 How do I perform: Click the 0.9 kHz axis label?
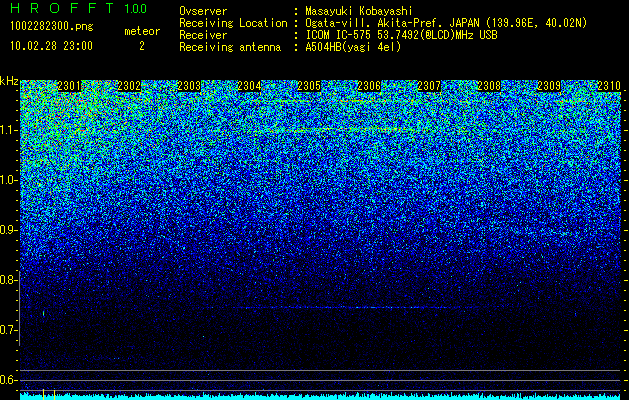pyautogui.click(x=8, y=230)
